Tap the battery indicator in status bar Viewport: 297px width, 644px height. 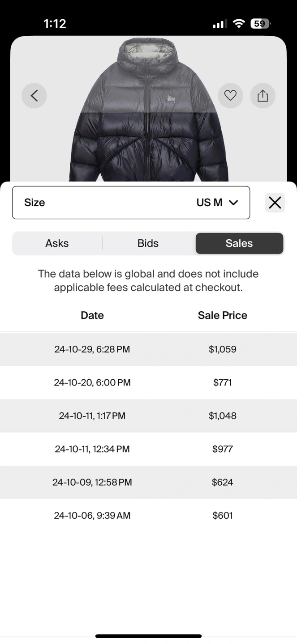260,24
